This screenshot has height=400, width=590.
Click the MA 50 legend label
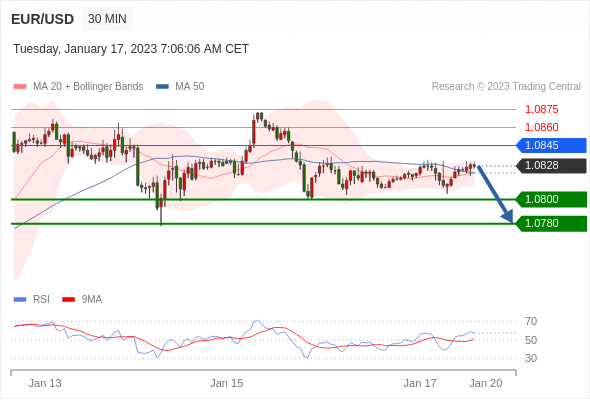tap(190, 87)
